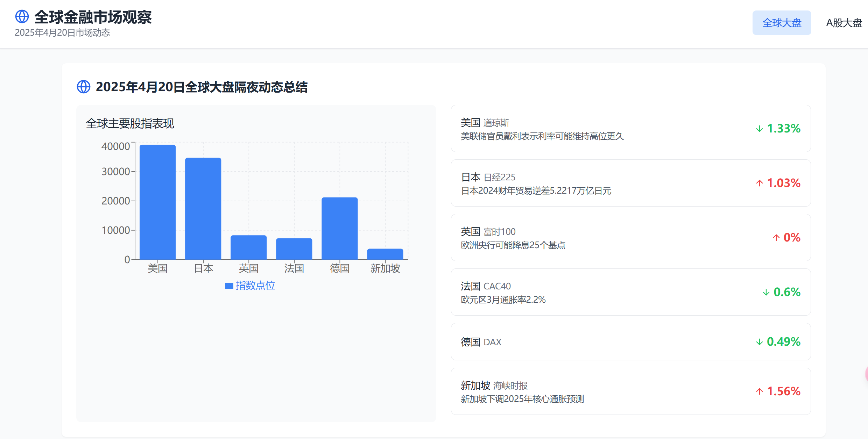Click globe icon beside overnight summary heading
This screenshot has width=868, height=439.
(x=84, y=87)
